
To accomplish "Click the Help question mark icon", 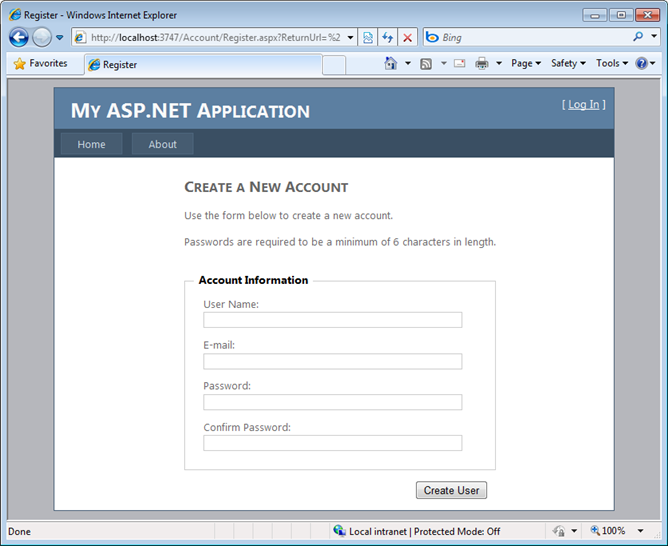I will point(641,63).
